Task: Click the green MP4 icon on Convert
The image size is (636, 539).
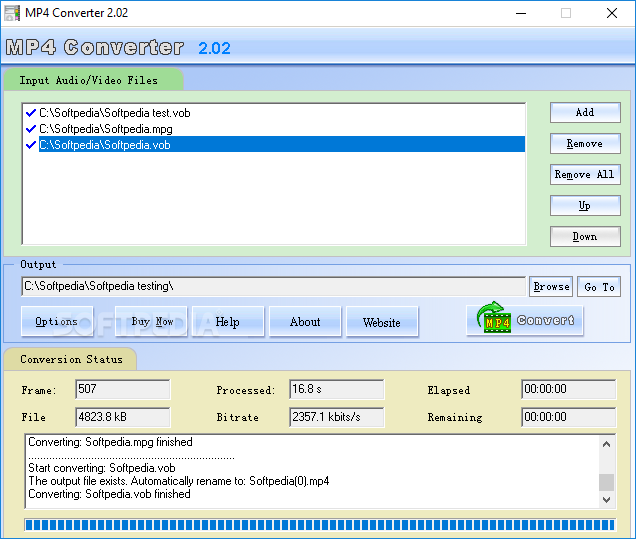Action: (x=494, y=317)
